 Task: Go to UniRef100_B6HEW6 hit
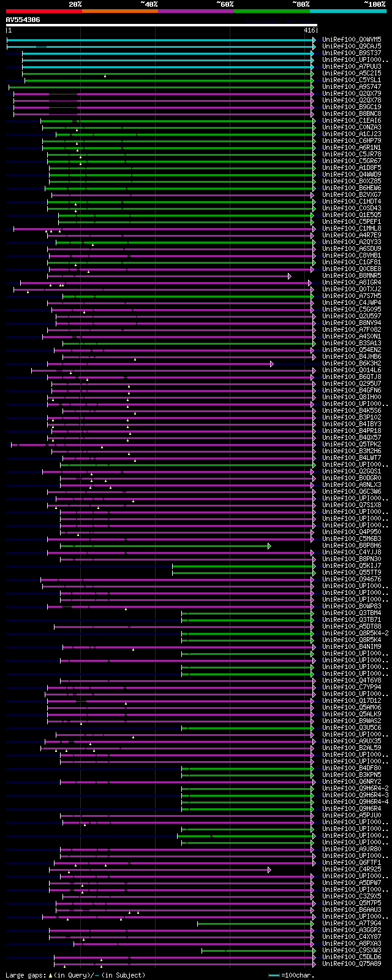coord(352,188)
